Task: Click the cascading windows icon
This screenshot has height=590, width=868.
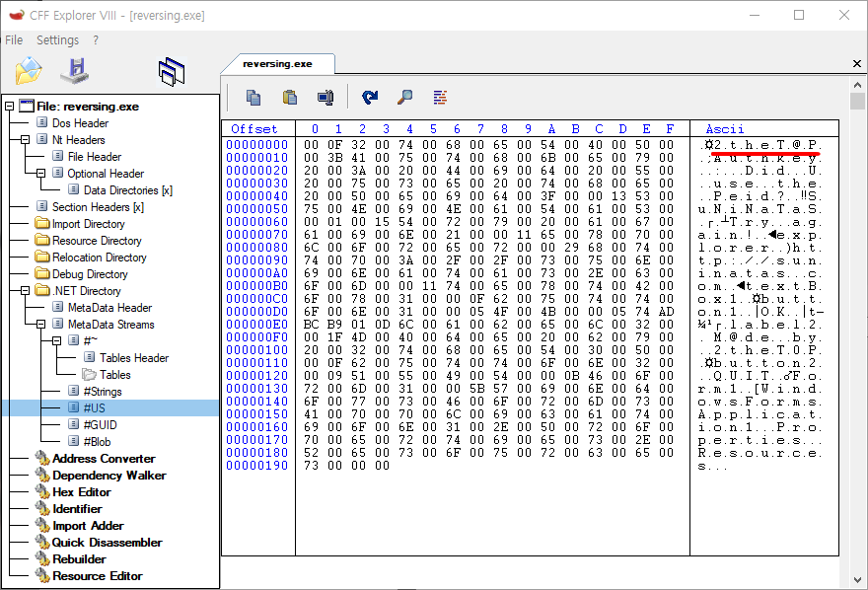Action: tap(172, 71)
